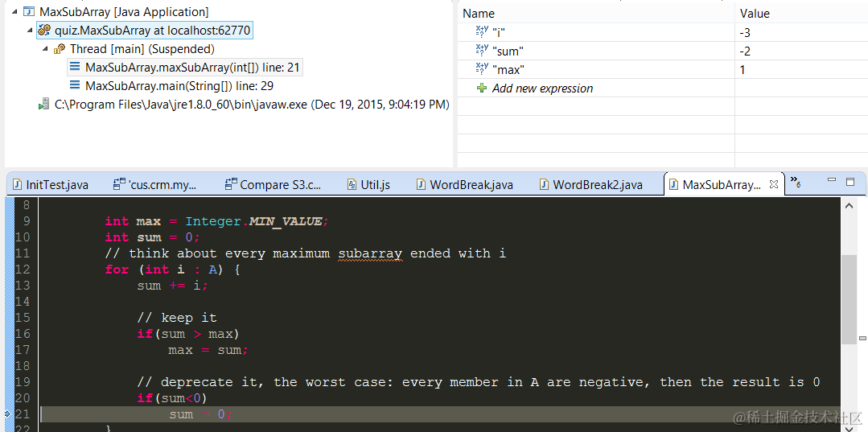Click the overview ruler marker right of the editor

point(862,338)
